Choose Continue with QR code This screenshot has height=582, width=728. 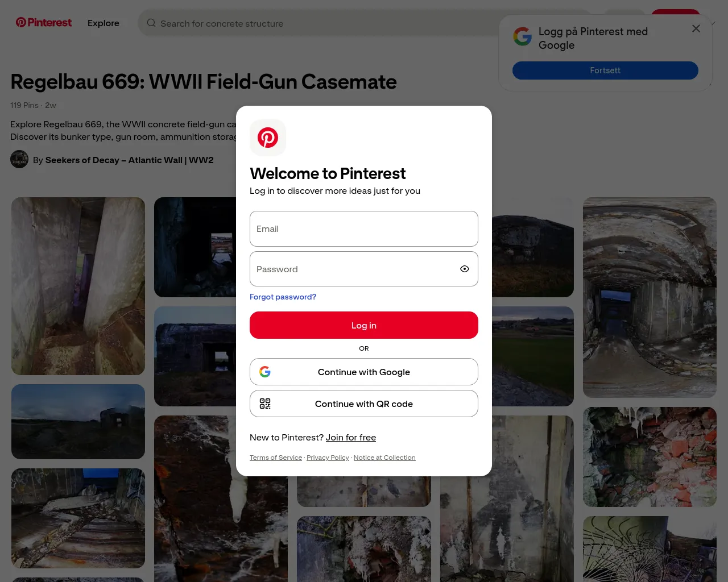pos(364,404)
